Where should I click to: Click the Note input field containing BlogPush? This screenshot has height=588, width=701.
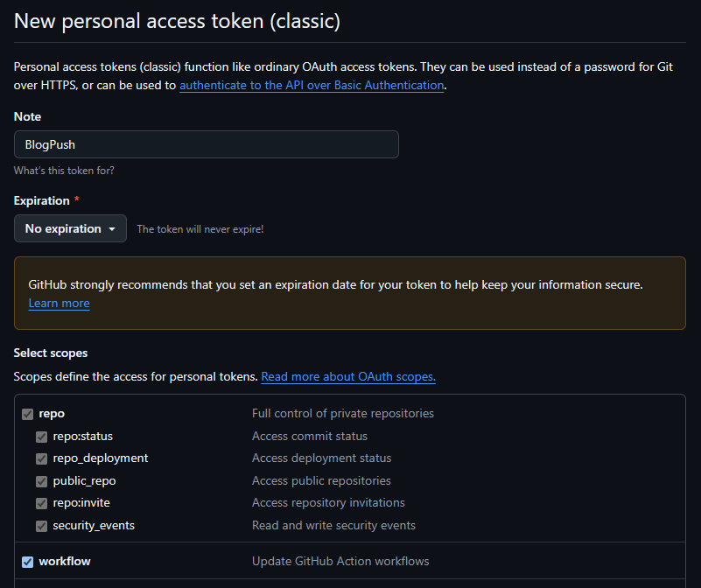(206, 144)
